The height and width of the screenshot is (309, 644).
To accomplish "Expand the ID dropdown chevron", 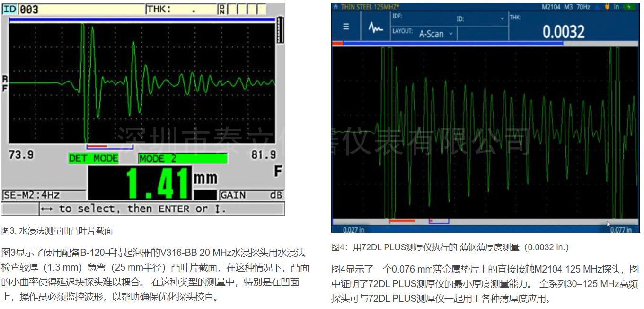I will pos(502,19).
